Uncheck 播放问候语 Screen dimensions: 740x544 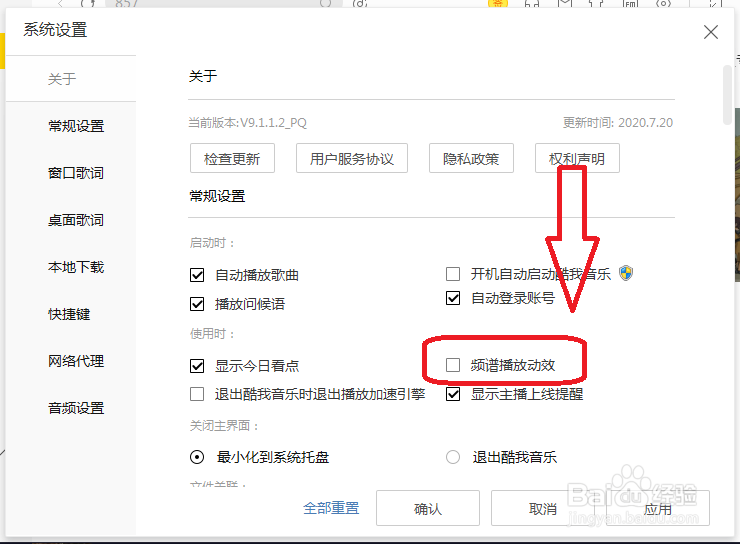tap(197, 304)
